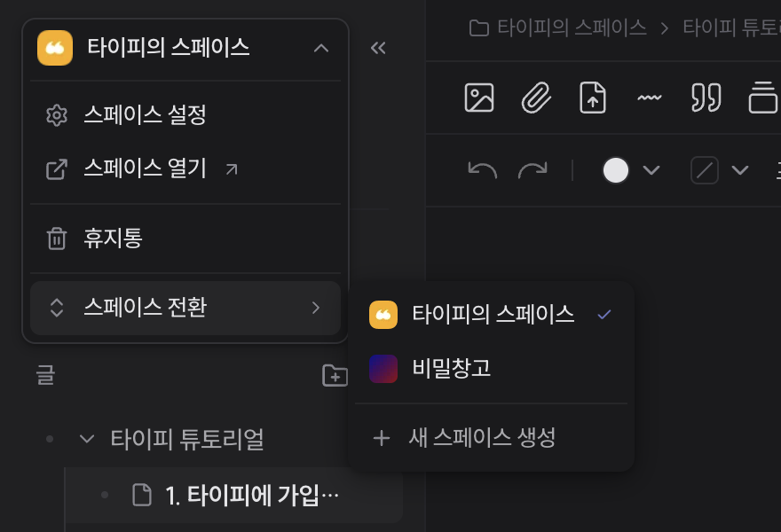Click the document icon of 1. 타이피에 가입
This screenshot has width=781, height=532.
coord(142,495)
